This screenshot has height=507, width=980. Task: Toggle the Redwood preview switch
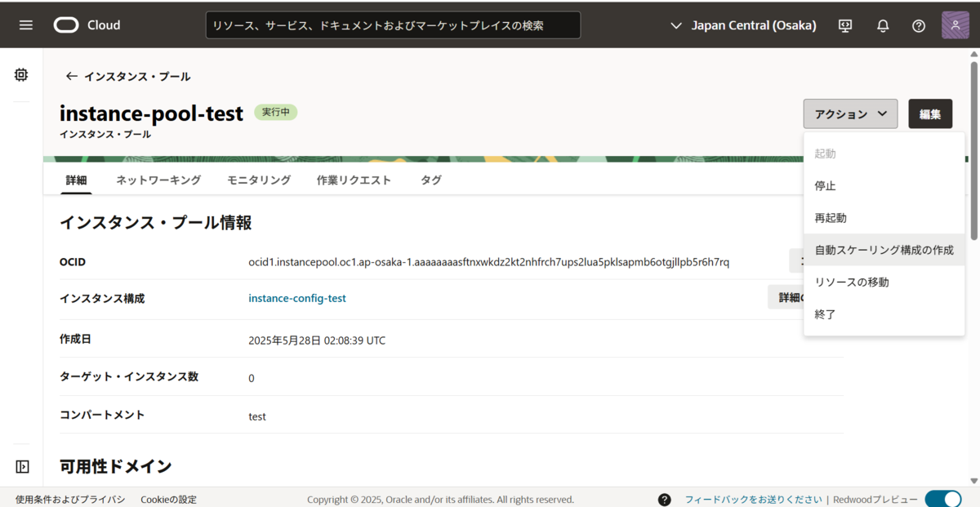click(943, 499)
